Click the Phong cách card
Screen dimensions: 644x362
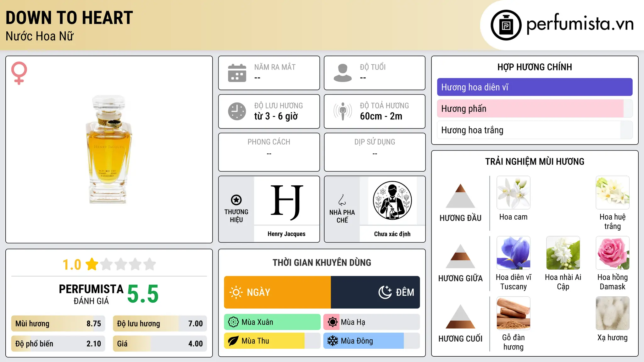(269, 152)
